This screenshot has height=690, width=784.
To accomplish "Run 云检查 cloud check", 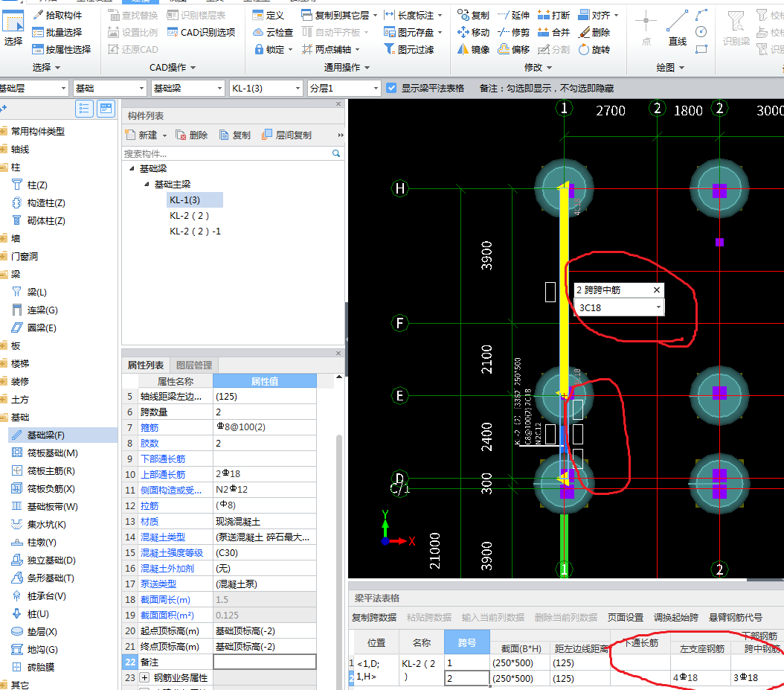I will point(272,32).
